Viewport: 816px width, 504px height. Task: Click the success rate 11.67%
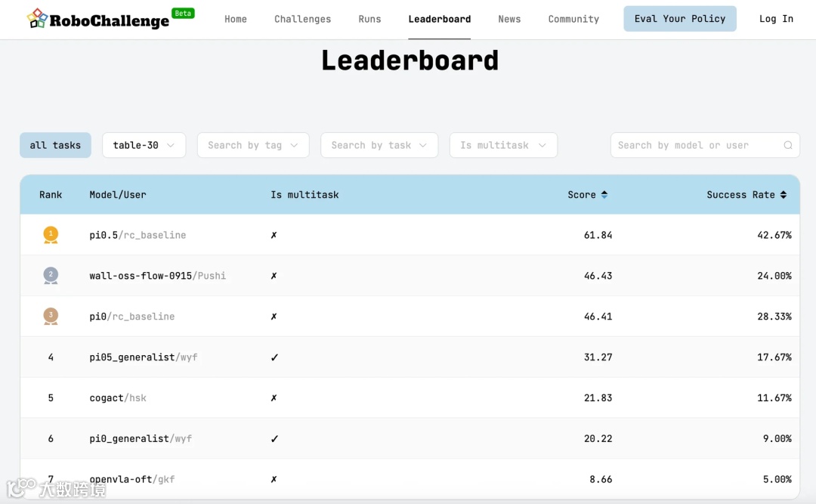pos(774,397)
